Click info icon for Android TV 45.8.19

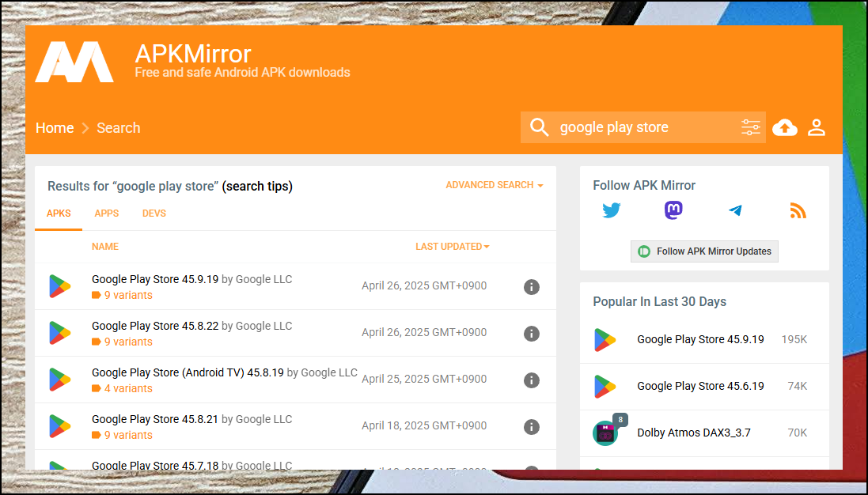point(532,380)
